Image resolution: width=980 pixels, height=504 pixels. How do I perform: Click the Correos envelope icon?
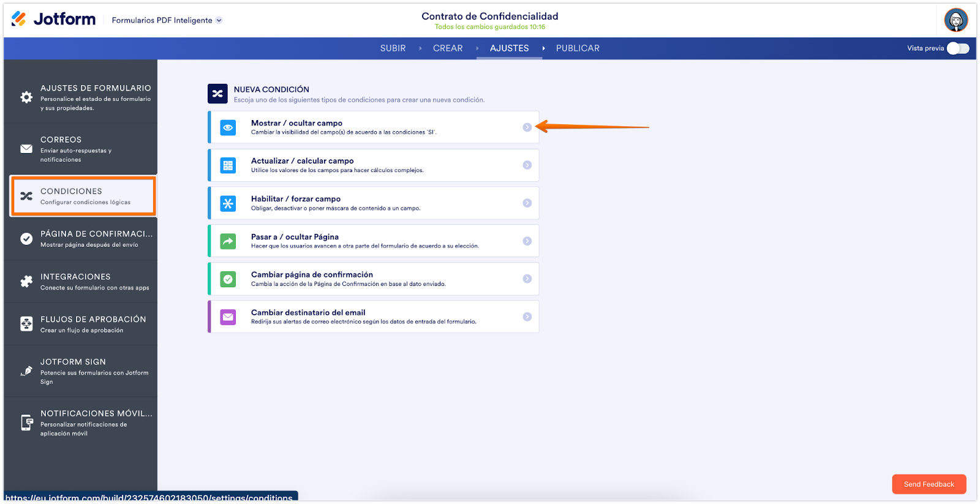coord(26,149)
